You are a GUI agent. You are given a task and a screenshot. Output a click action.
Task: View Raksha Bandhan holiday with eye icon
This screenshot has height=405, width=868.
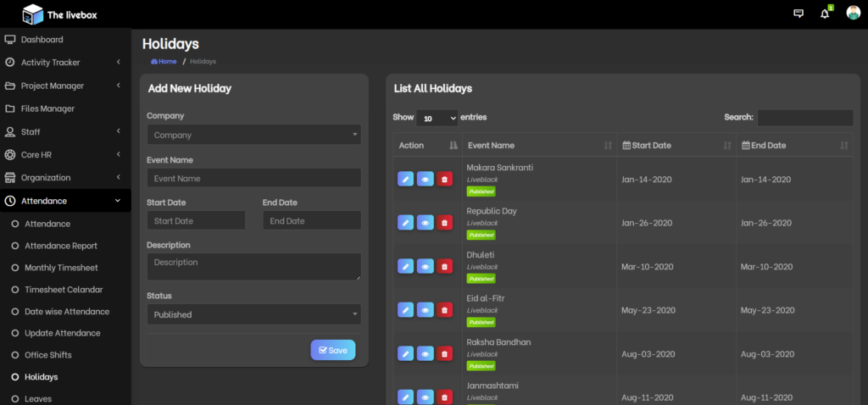pos(425,353)
